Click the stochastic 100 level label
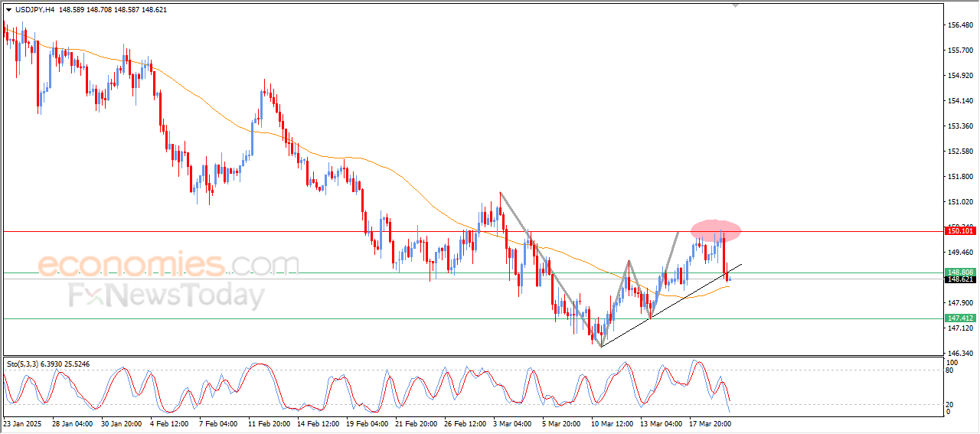 pos(952,362)
